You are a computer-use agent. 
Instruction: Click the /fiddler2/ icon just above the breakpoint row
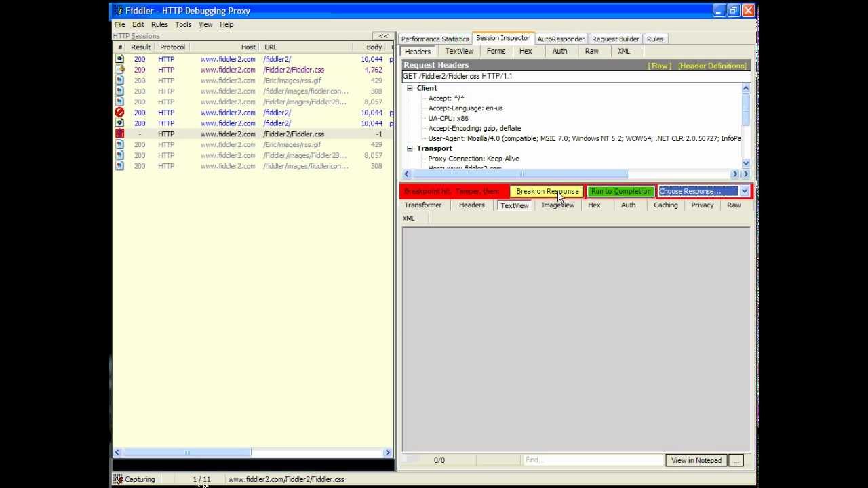point(119,123)
